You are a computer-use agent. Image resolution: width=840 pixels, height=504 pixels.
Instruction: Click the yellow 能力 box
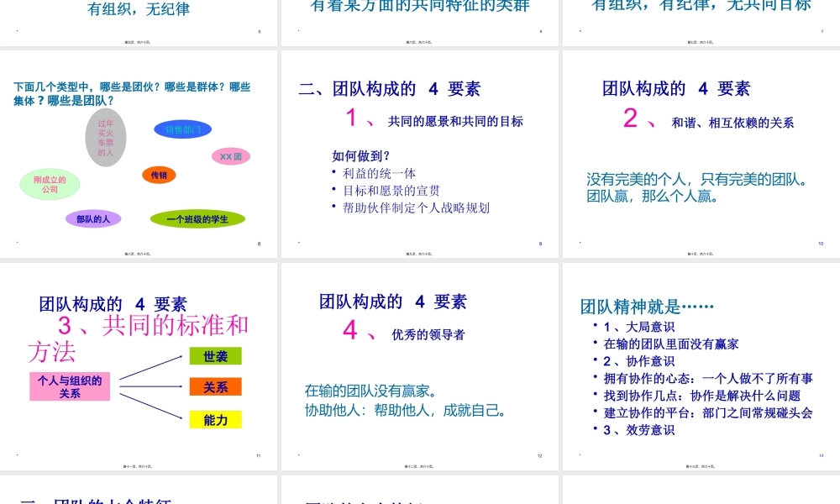(x=214, y=419)
